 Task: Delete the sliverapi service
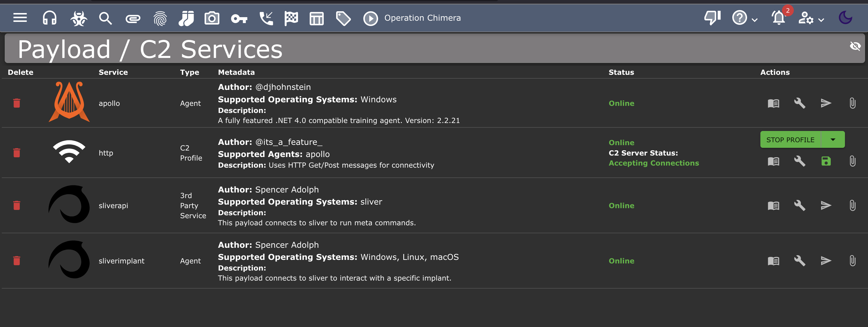(17, 205)
